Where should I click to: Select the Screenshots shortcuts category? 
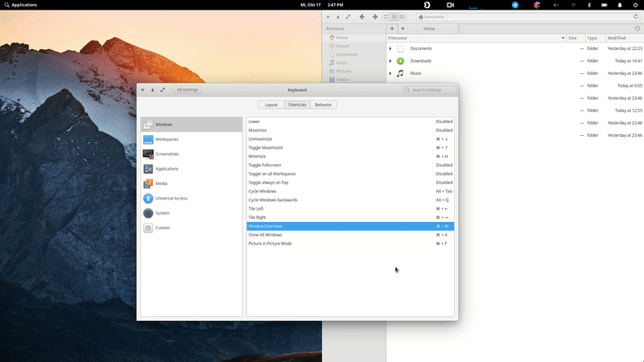coord(192,154)
